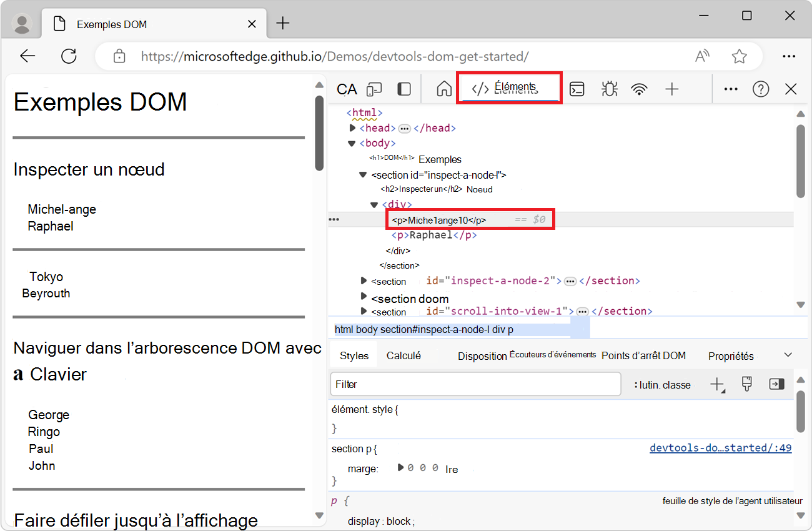Viewport: 812px width, 531px height.
Task: Toggle the DevTools activity bar dock icon
Action: (404, 89)
